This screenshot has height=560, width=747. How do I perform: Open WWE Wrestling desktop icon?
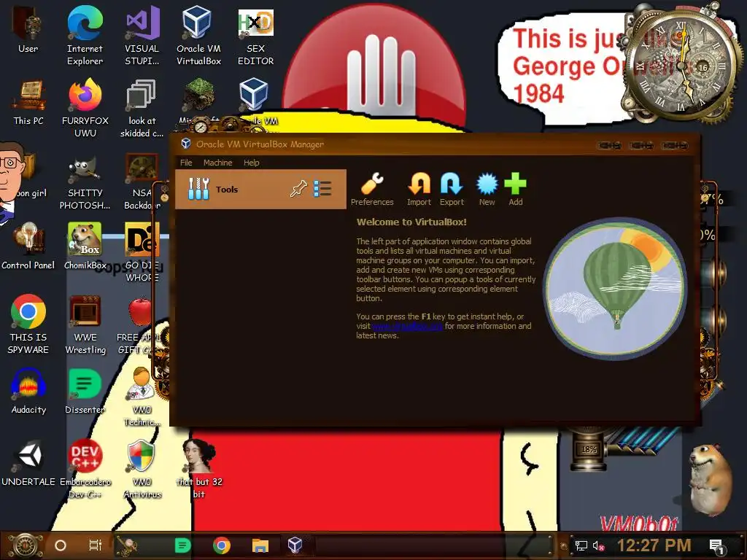85,324
